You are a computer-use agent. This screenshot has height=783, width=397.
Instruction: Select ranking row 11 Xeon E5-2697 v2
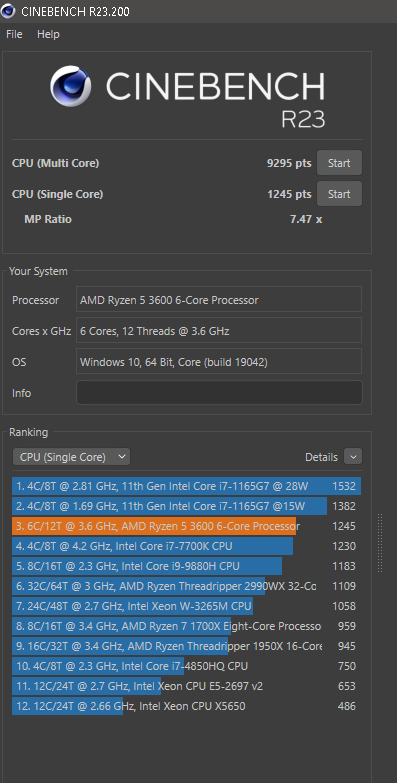186,686
